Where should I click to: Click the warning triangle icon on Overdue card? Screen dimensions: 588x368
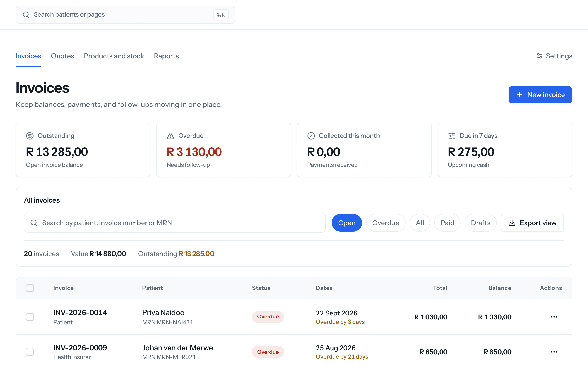tap(171, 136)
